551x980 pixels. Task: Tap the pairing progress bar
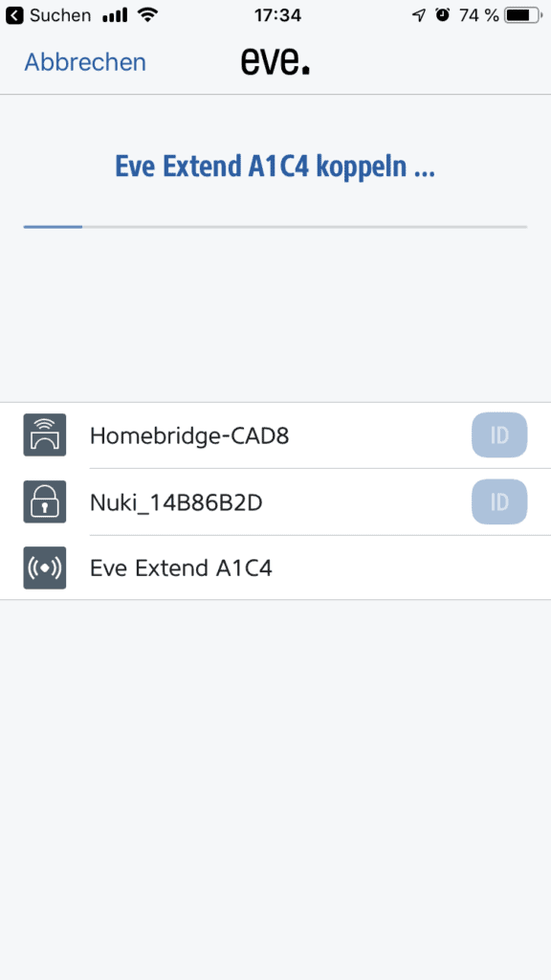pos(275,226)
